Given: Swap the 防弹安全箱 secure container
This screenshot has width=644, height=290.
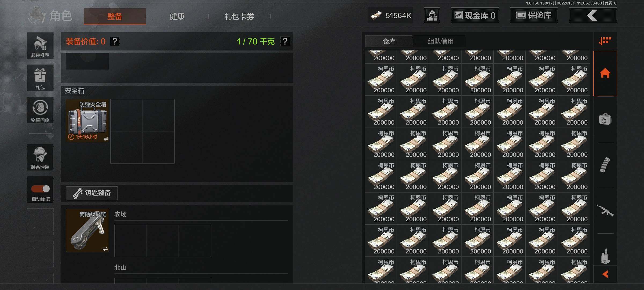Looking at the screenshot, I should point(106,139).
